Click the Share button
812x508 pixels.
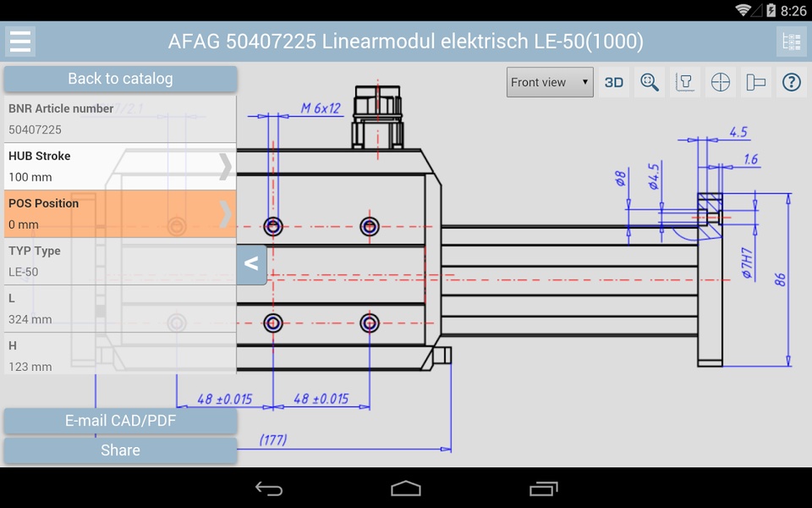click(120, 450)
